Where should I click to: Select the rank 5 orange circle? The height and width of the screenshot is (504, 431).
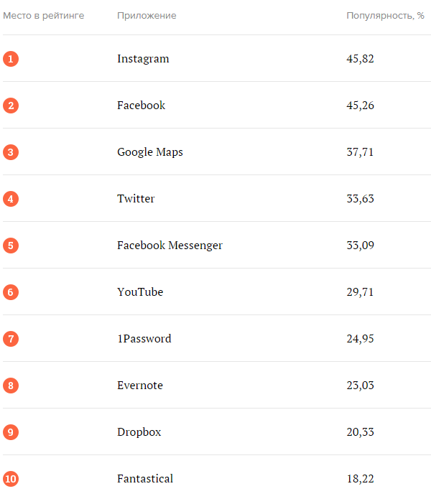11,246
